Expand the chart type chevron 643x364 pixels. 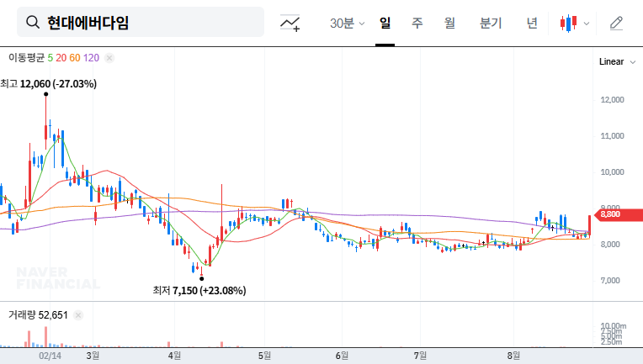[587, 24]
